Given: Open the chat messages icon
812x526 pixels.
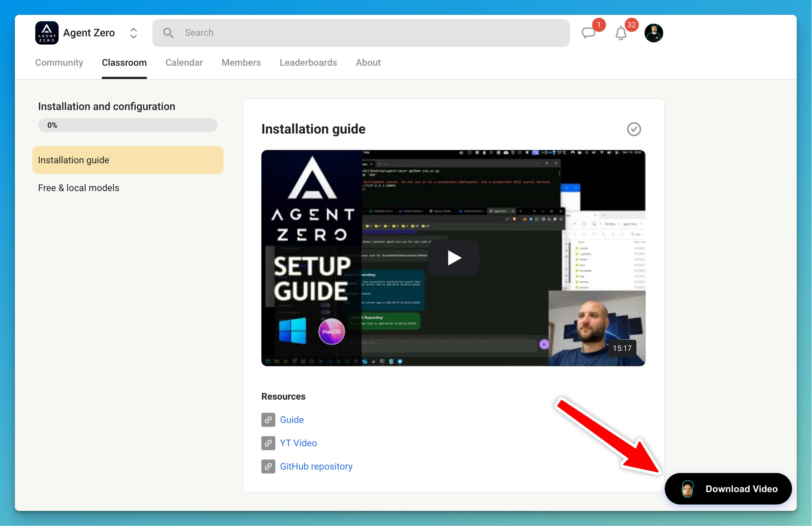Looking at the screenshot, I should point(589,33).
